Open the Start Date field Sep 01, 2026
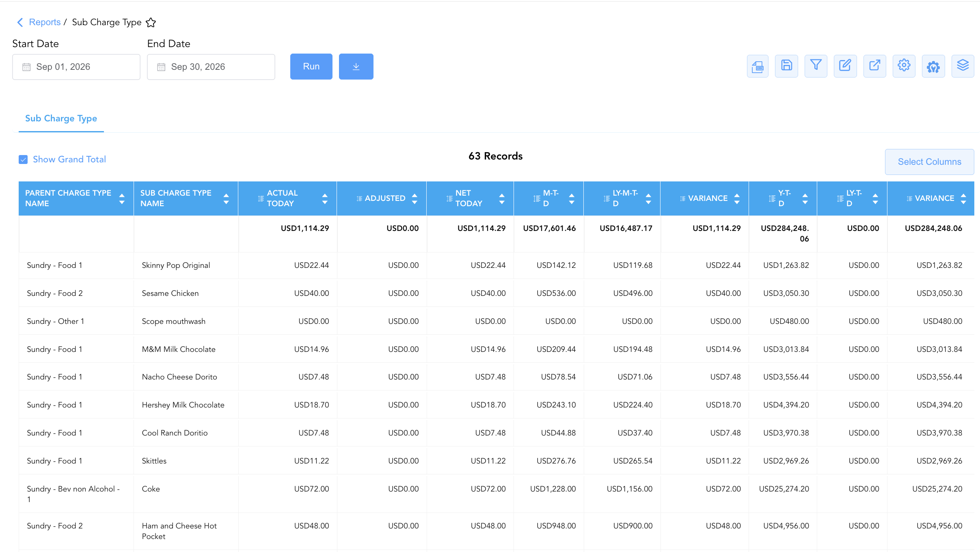Image resolution: width=980 pixels, height=552 pixels. click(76, 67)
